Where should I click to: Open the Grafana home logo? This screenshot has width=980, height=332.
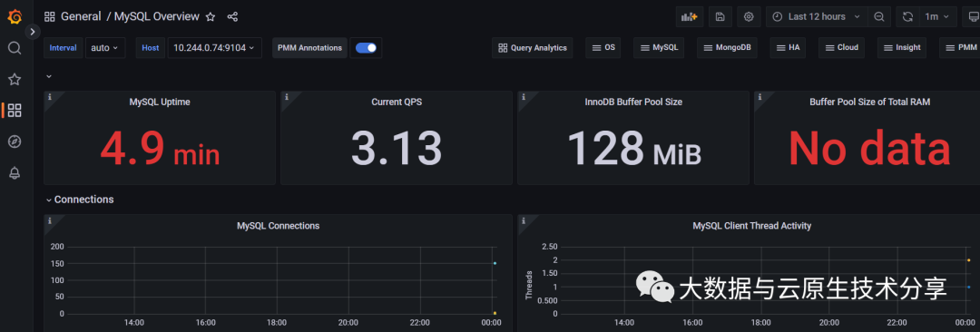point(15,16)
